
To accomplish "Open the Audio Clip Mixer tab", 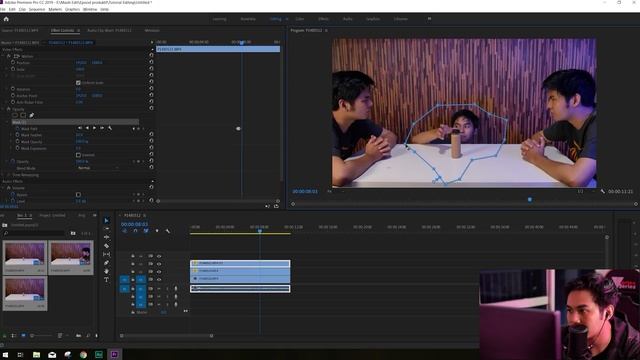I will pyautogui.click(x=109, y=30).
